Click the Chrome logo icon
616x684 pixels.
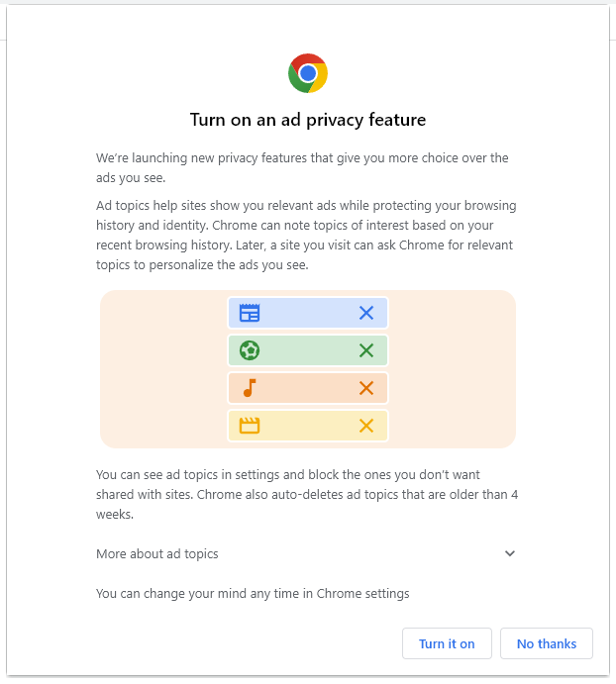(308, 73)
